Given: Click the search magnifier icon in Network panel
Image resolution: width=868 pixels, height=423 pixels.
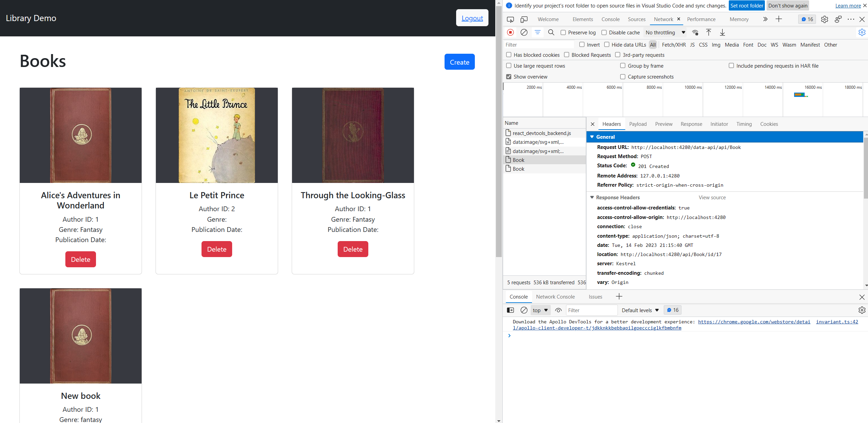Looking at the screenshot, I should click(550, 33).
